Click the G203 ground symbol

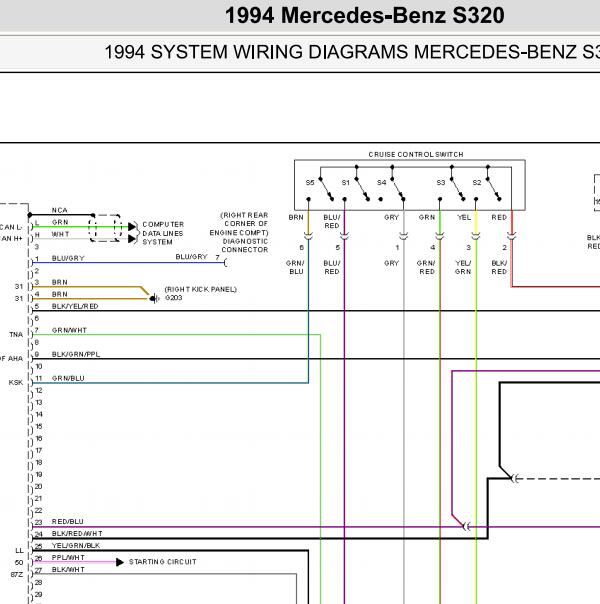coord(154,299)
